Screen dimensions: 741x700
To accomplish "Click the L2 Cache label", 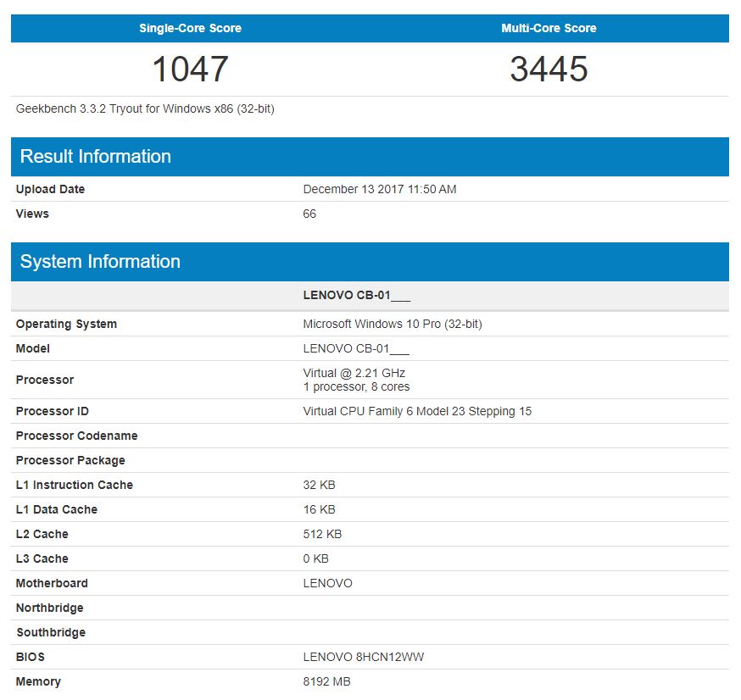I will pyautogui.click(x=42, y=534).
